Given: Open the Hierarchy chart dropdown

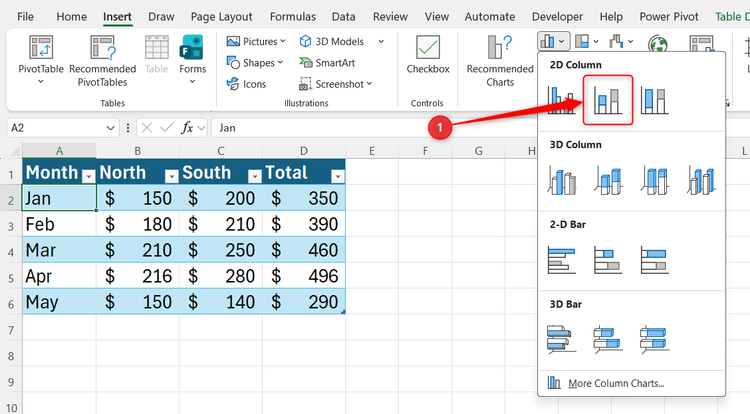Looking at the screenshot, I should click(586, 42).
